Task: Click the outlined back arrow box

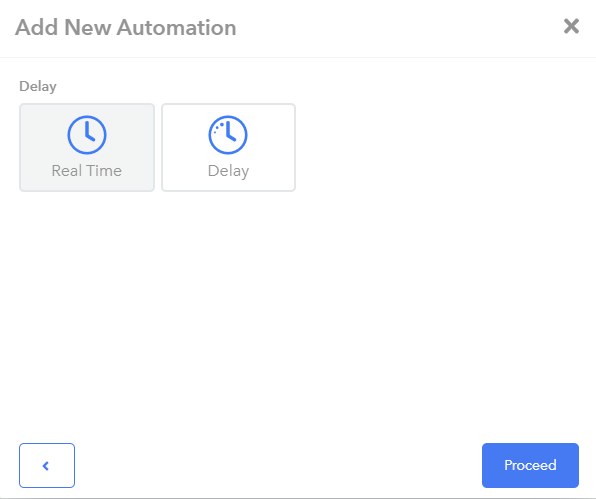Action: pos(47,465)
